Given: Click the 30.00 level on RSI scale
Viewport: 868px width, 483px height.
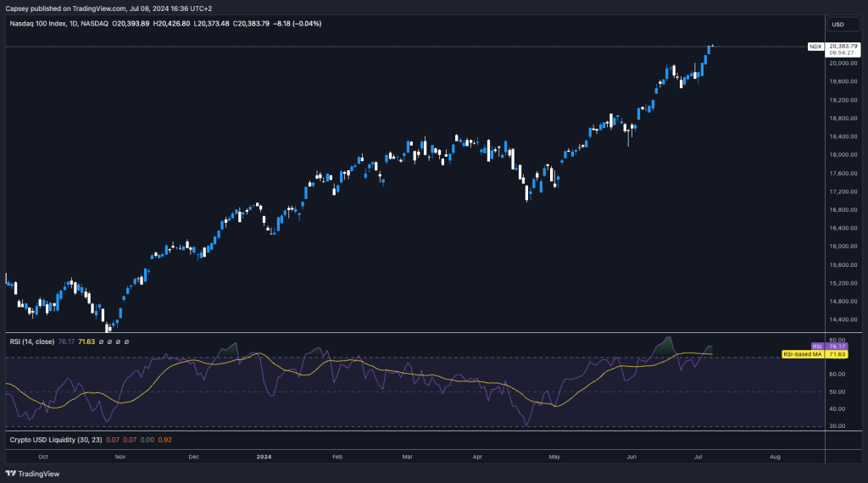Looking at the screenshot, I should point(837,426).
